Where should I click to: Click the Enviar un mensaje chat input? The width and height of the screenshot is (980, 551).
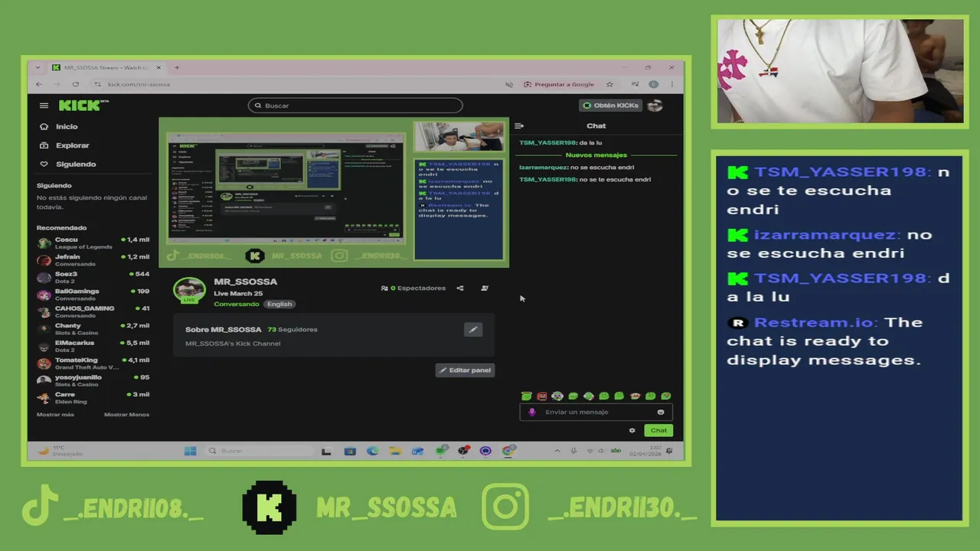pyautogui.click(x=596, y=412)
